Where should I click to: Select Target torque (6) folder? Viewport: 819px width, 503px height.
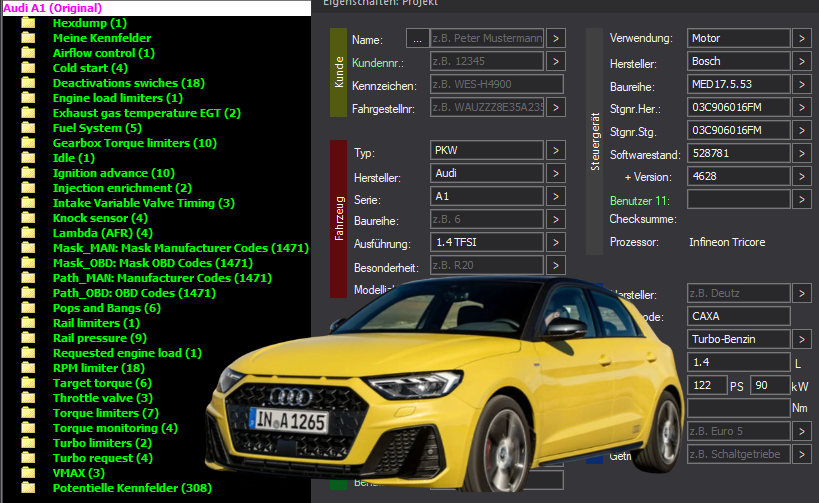click(x=102, y=383)
